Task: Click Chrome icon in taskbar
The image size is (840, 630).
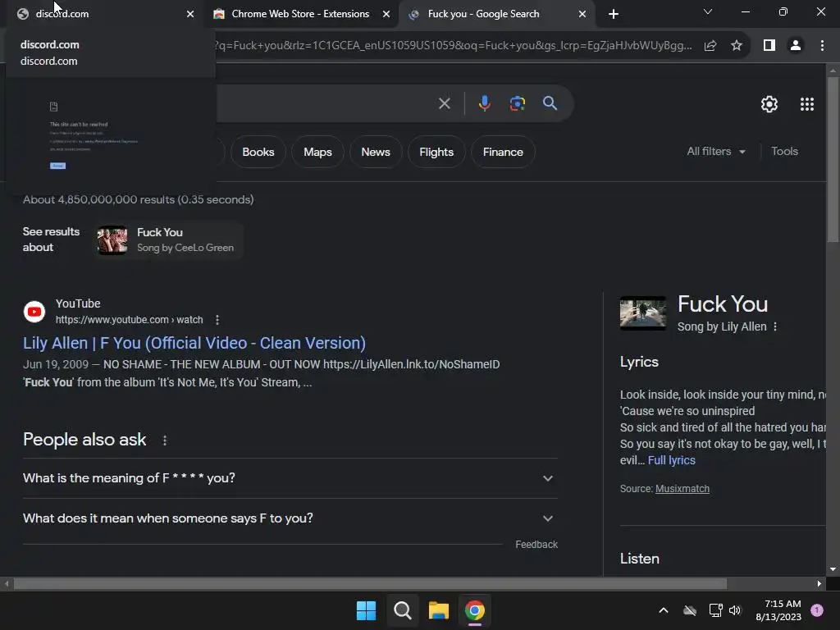Action: click(475, 610)
